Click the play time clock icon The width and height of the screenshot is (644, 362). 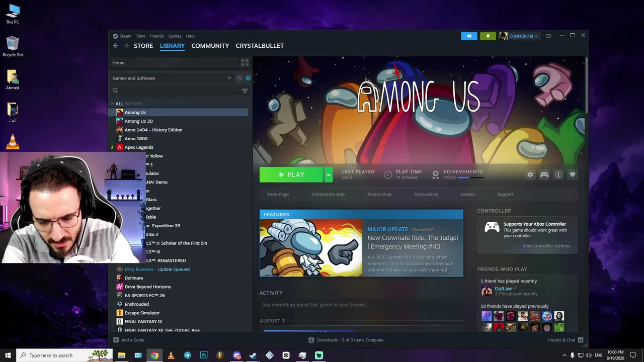click(388, 174)
